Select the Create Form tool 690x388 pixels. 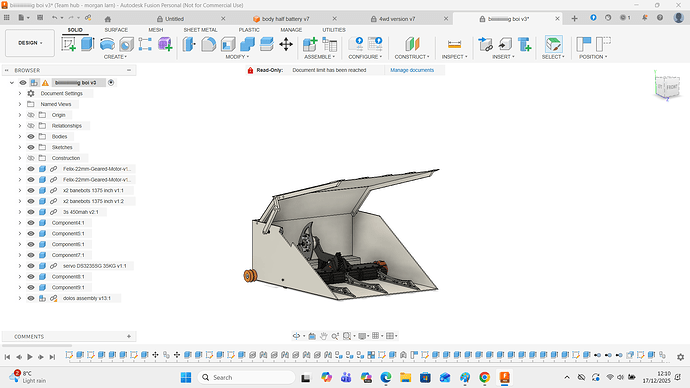(x=165, y=44)
